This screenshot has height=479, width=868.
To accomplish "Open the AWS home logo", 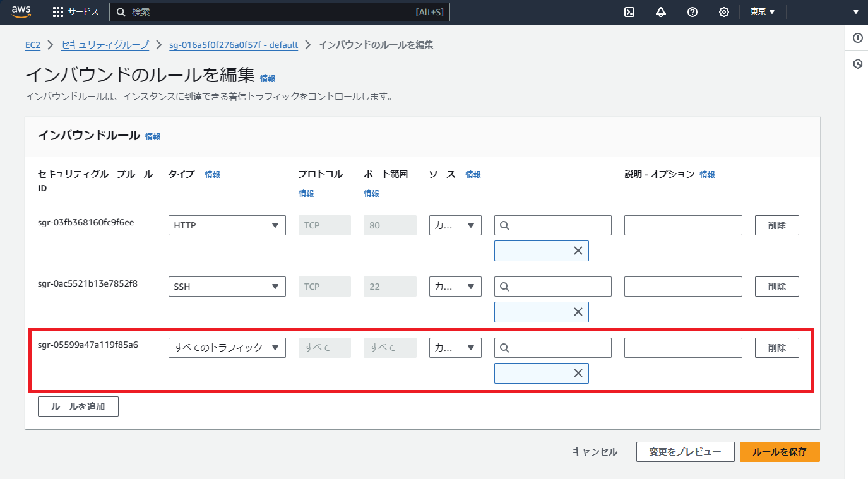I will coord(21,12).
